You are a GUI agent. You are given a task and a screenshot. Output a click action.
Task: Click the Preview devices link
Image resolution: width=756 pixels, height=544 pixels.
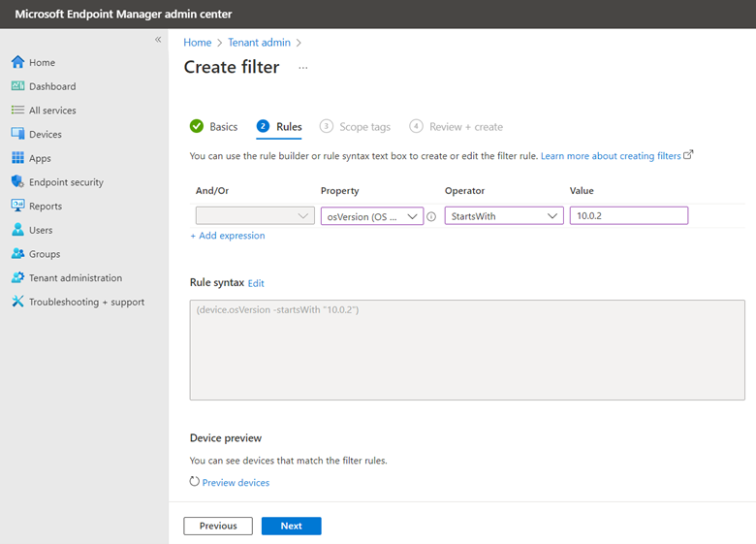point(236,482)
